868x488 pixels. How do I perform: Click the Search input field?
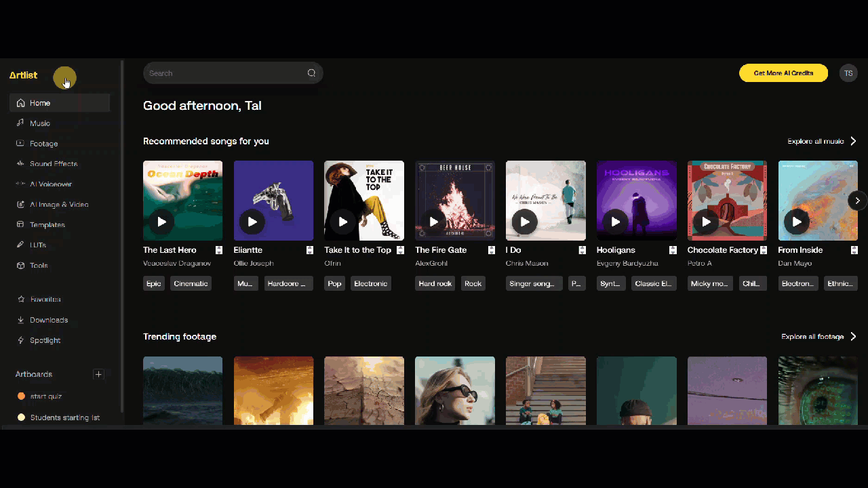pos(224,73)
